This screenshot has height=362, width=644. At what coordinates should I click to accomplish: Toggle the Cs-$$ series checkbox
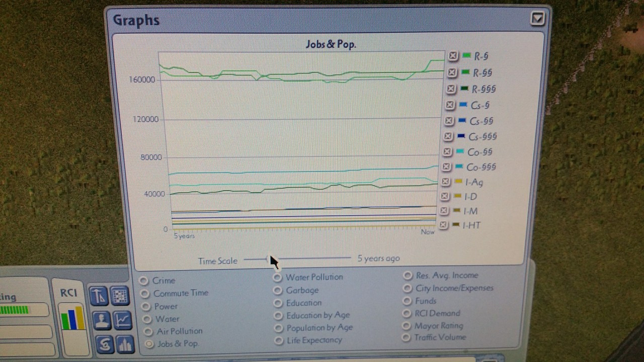click(449, 121)
